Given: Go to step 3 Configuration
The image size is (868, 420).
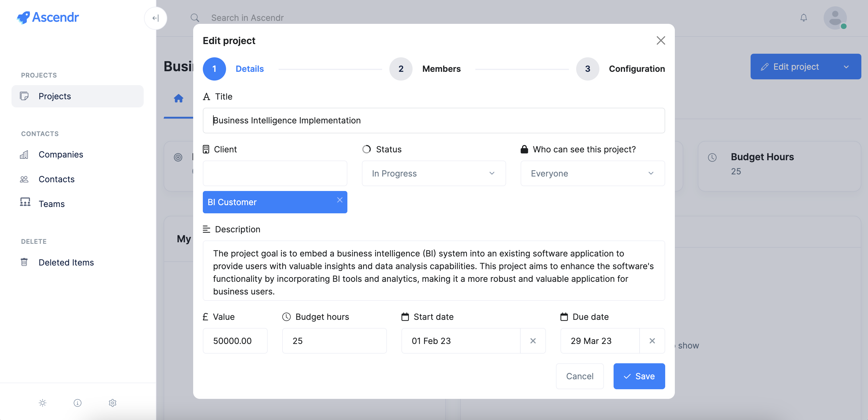Looking at the screenshot, I should pyautogui.click(x=587, y=69).
